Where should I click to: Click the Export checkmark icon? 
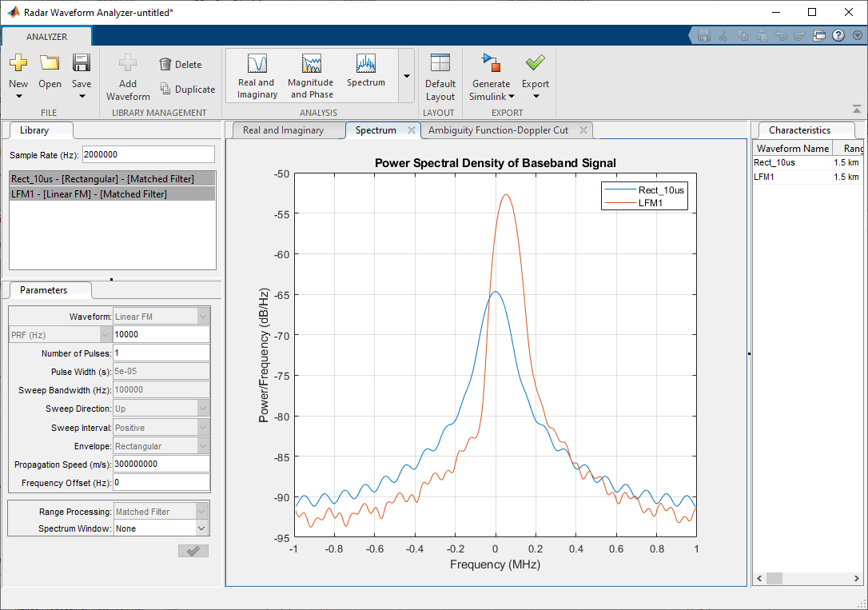coord(536,62)
